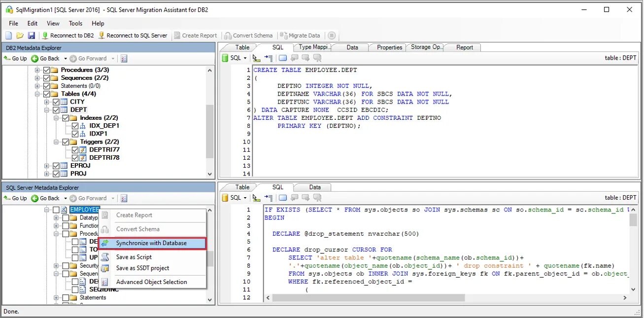The image size is (644, 318).
Task: Open object selection icon in DB2 explorer toolbar
Action: 124,59
